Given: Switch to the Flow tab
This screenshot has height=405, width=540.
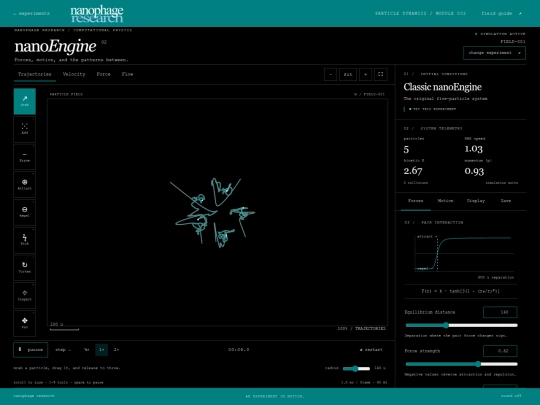Looking at the screenshot, I should click(127, 74).
